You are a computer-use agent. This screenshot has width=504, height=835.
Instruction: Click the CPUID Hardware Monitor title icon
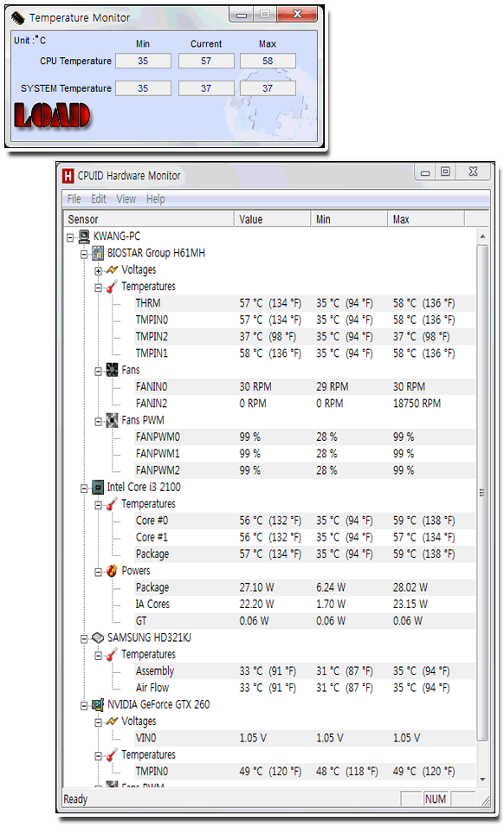point(68,176)
